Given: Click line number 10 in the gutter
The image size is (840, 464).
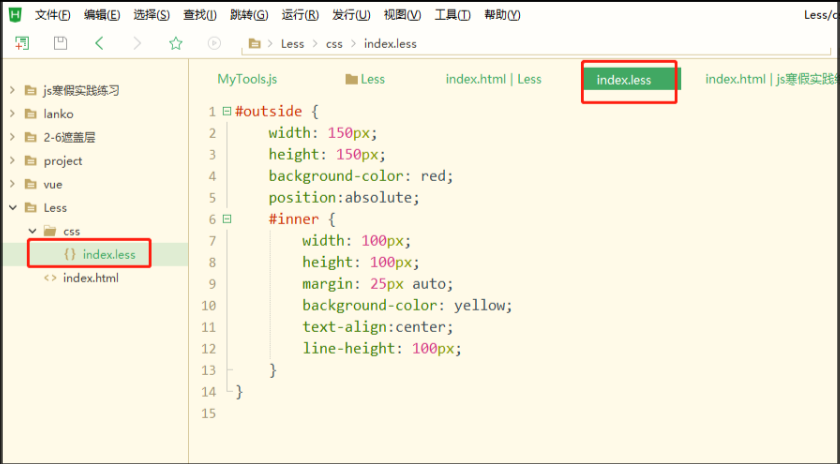Looking at the screenshot, I should click(207, 305).
